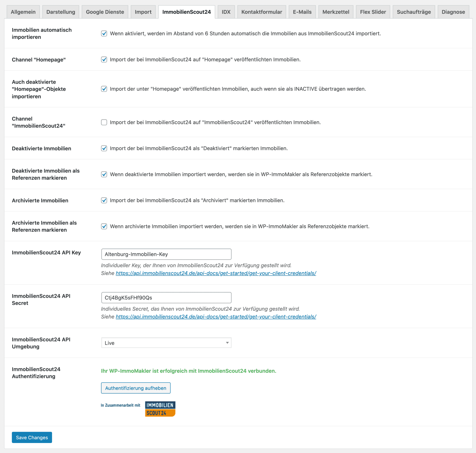Open the Flex Slider tab
This screenshot has height=453, width=476.
373,12
